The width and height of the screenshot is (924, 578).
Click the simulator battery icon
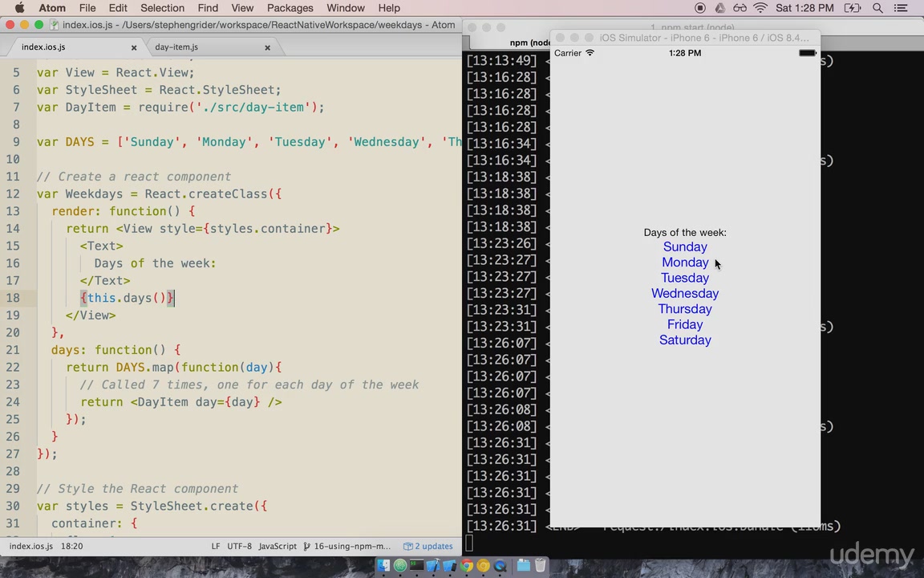(x=808, y=53)
